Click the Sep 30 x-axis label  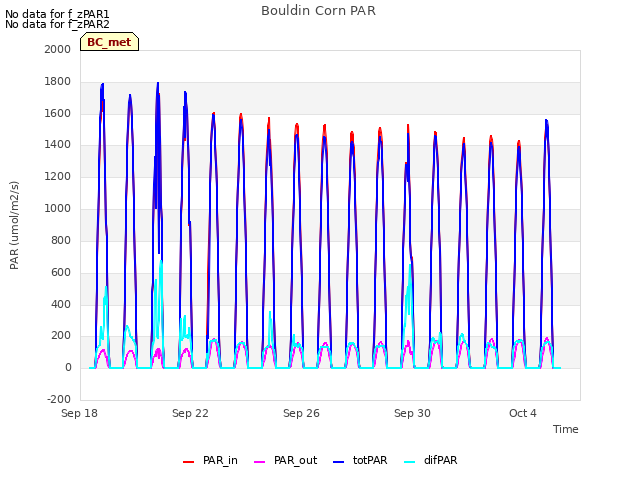(412, 413)
